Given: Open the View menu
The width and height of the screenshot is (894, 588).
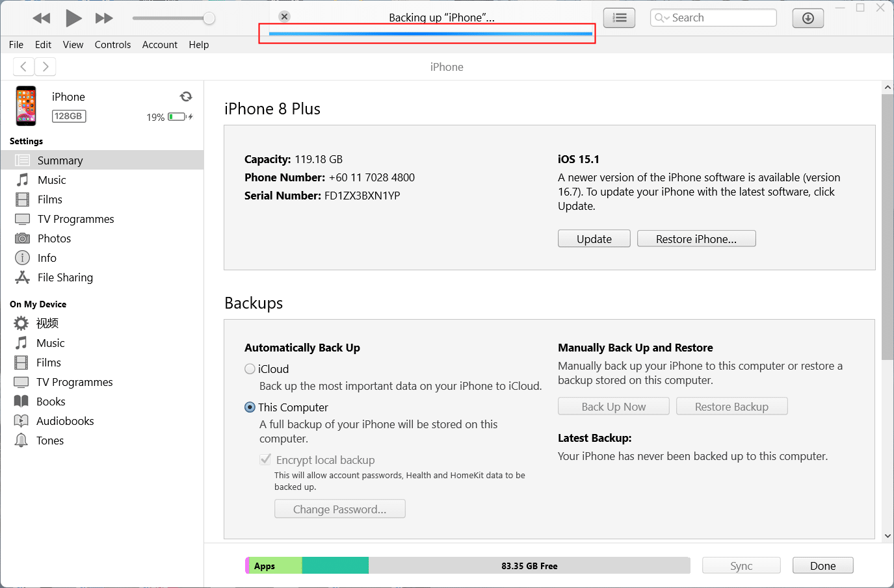Looking at the screenshot, I should [x=73, y=45].
